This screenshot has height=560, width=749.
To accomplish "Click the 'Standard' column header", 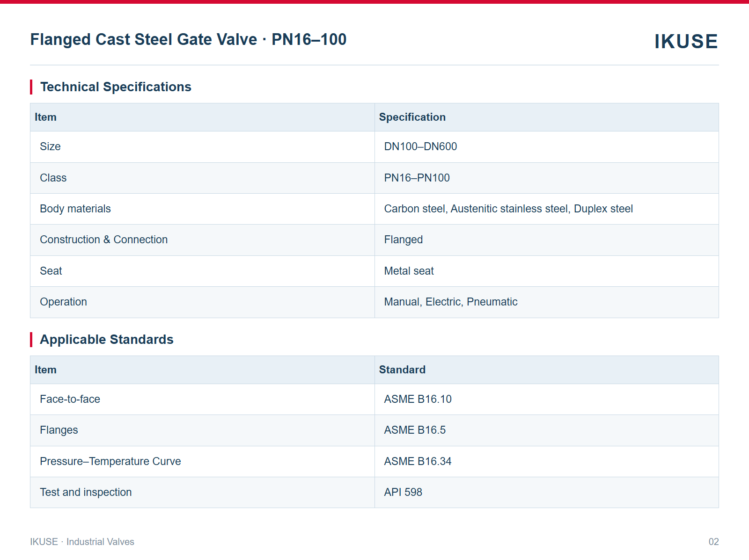I will point(402,370).
